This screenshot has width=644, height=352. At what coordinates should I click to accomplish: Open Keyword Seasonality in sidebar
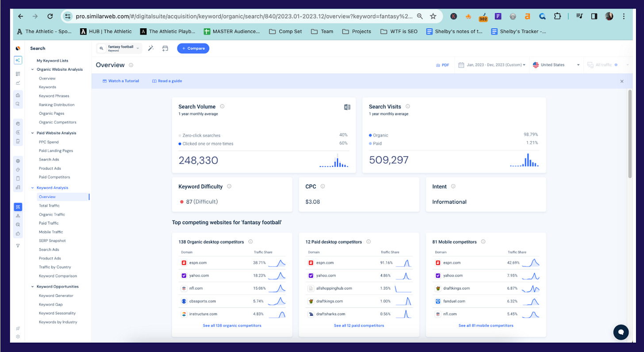(57, 314)
